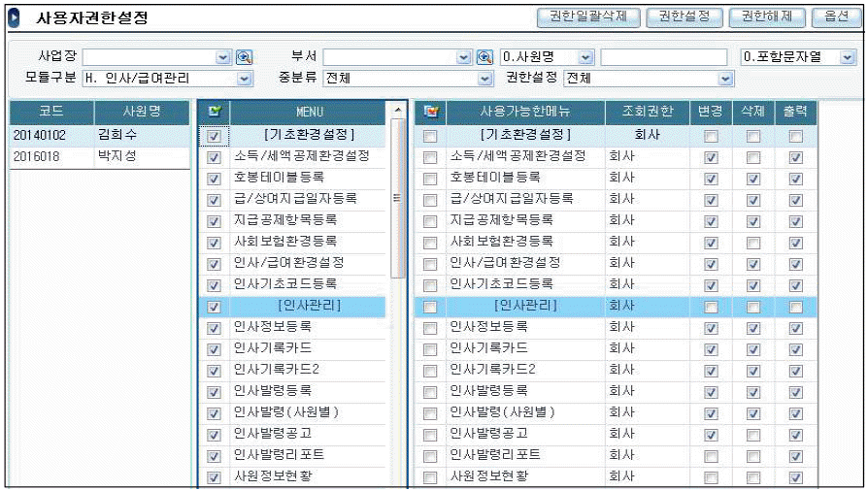
Task: Open the 모듈구분 dropdown showing H. 인사/급여관리
Action: tap(245, 79)
